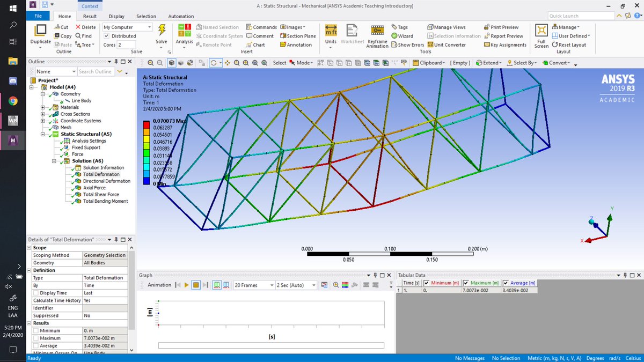Open Windows File Explorer from taskbar
This screenshot has width=644, height=362.
click(x=13, y=61)
